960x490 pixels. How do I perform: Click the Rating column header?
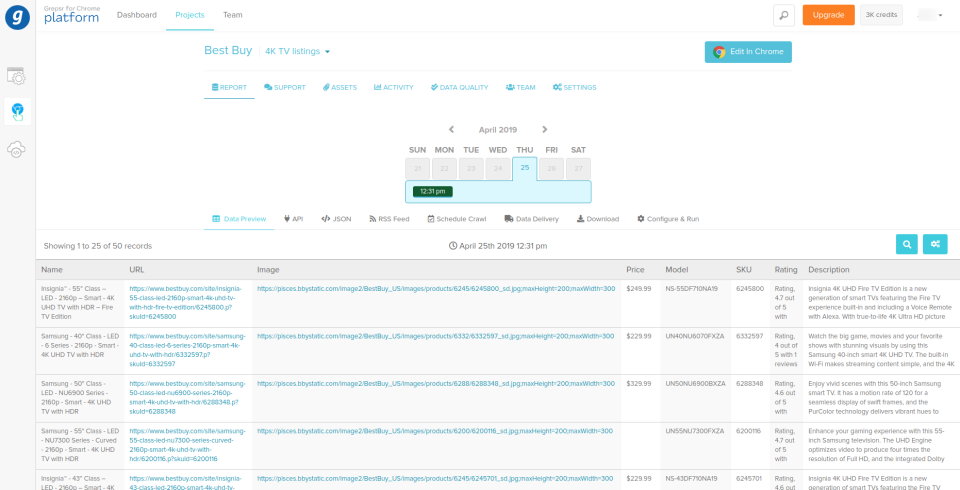786,270
